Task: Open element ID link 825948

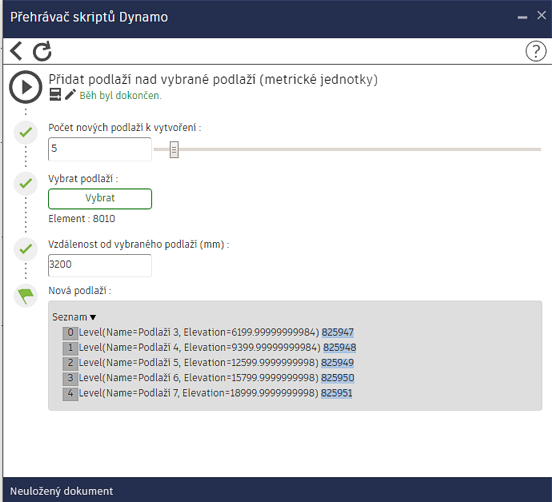Action: pyautogui.click(x=340, y=347)
